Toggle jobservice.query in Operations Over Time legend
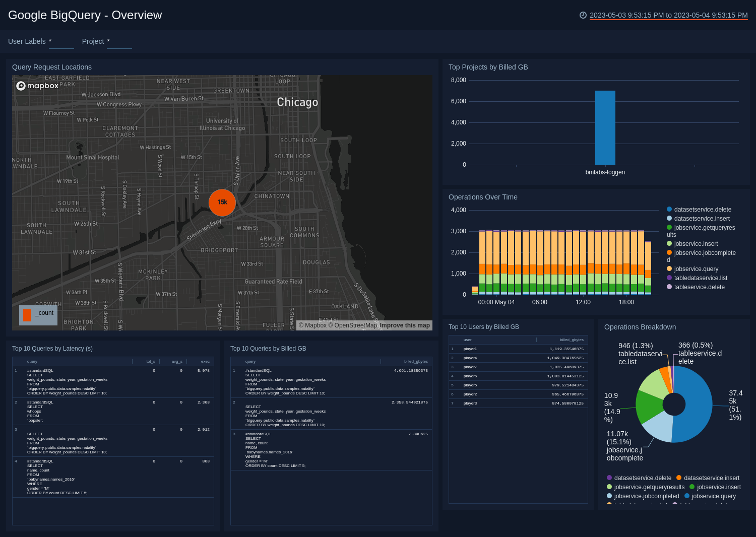 692,269
